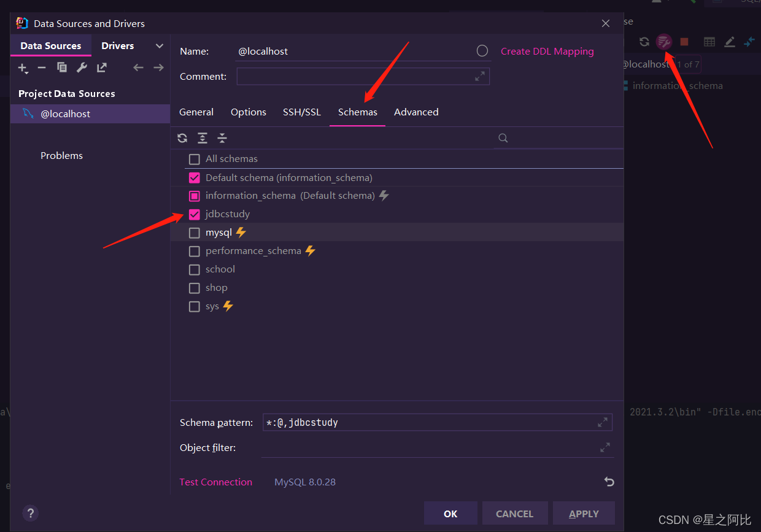761x532 pixels.
Task: Switch to the Drivers tab
Action: click(118, 46)
